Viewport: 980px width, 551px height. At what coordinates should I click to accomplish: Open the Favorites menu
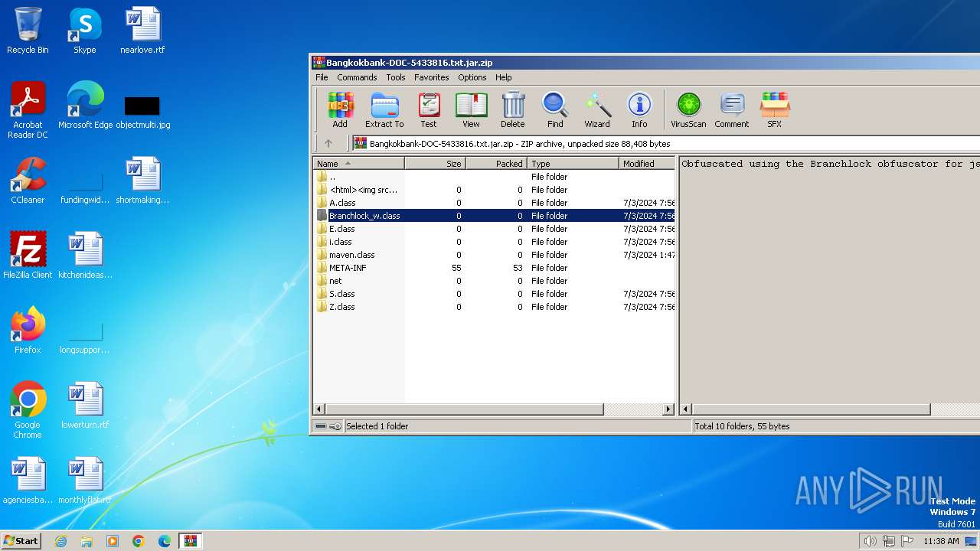tap(432, 77)
